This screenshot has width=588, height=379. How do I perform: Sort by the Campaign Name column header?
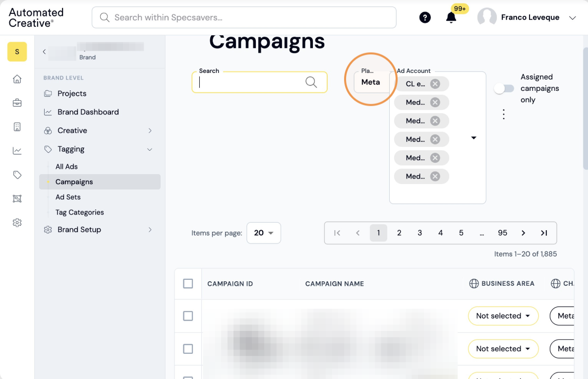[335, 284]
